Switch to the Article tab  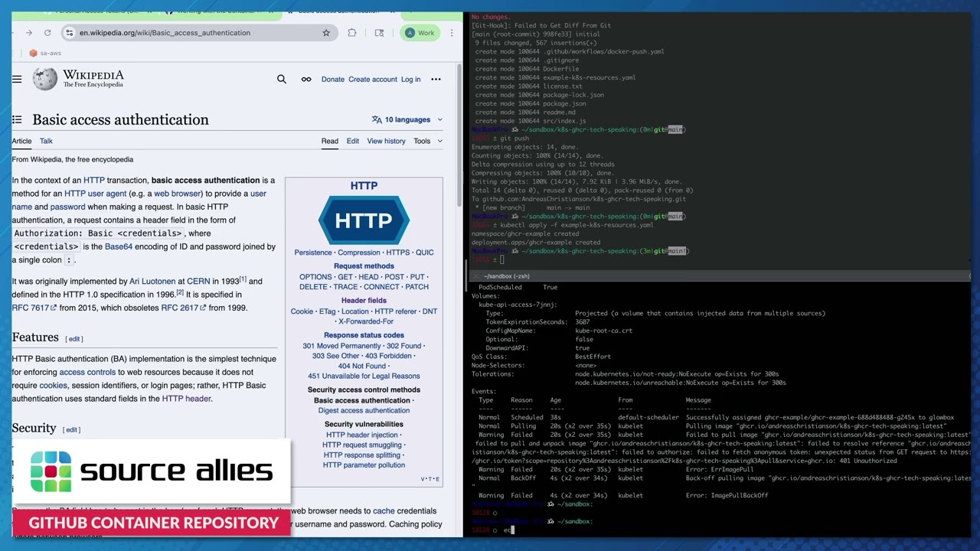click(21, 141)
